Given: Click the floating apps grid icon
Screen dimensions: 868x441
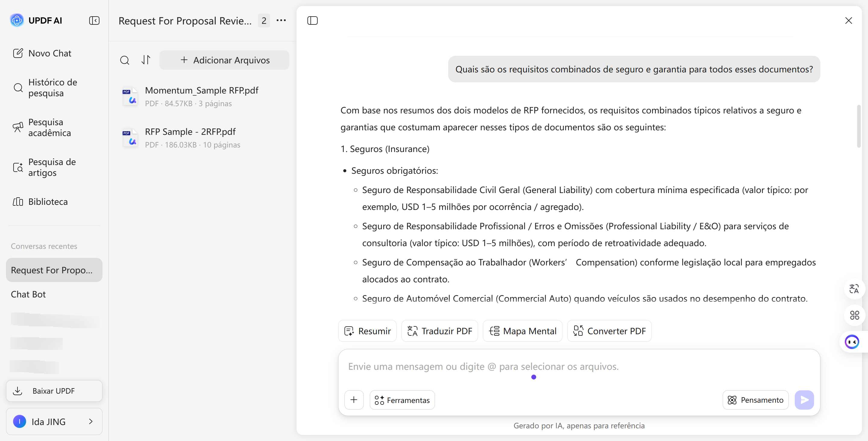Looking at the screenshot, I should click(854, 315).
